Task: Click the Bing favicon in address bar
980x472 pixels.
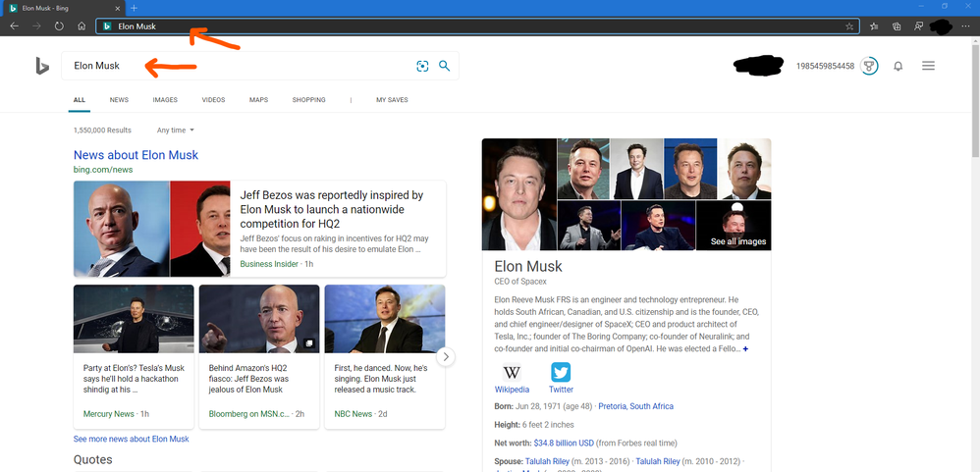Action: click(107, 26)
